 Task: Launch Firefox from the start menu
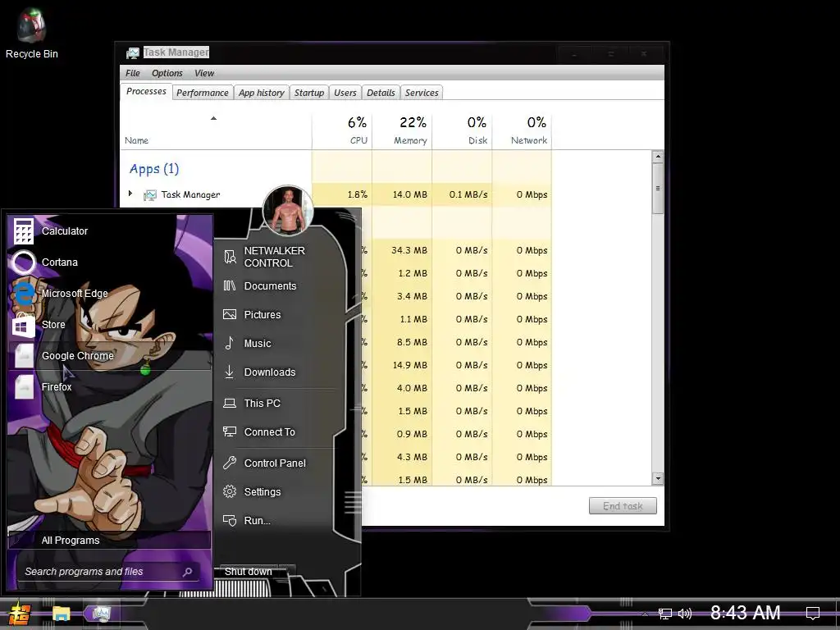[x=110, y=386]
